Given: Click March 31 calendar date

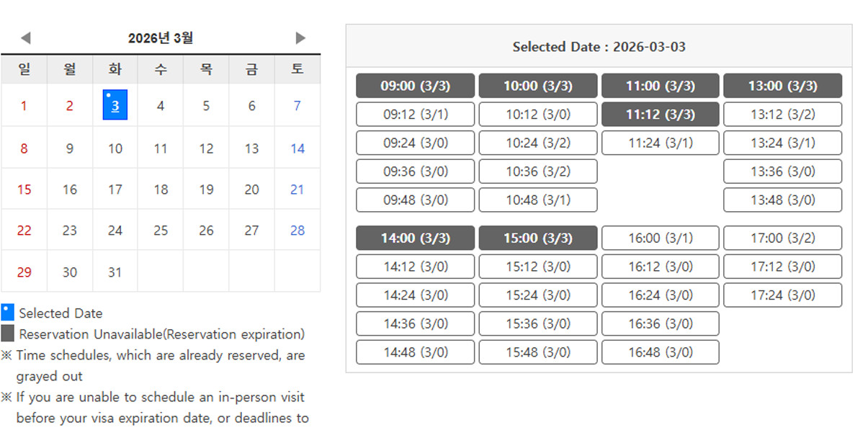Looking at the screenshot, I should click(x=115, y=272).
